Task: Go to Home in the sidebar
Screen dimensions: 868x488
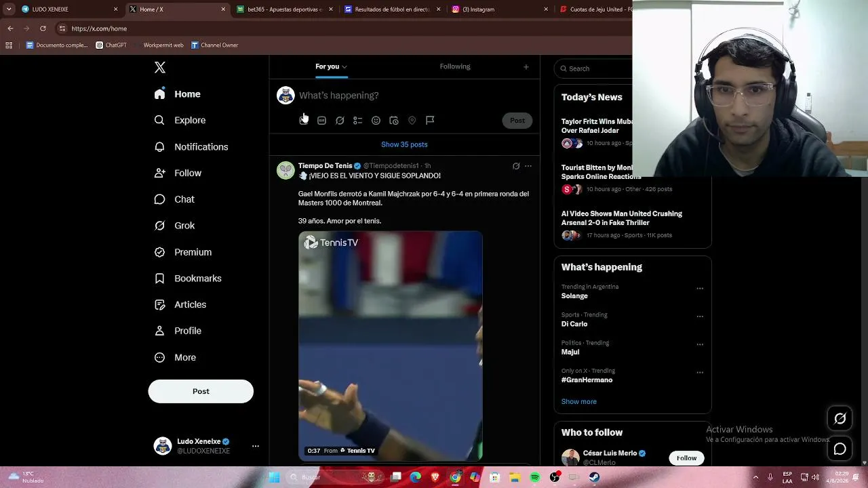Action: 178,94
